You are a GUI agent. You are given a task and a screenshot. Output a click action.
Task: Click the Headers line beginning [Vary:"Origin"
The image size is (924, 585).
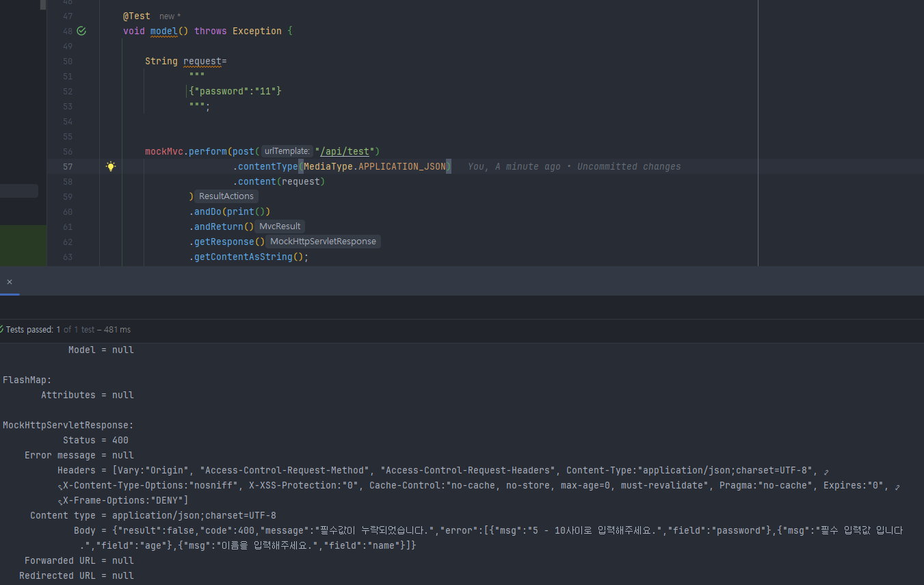(438, 470)
